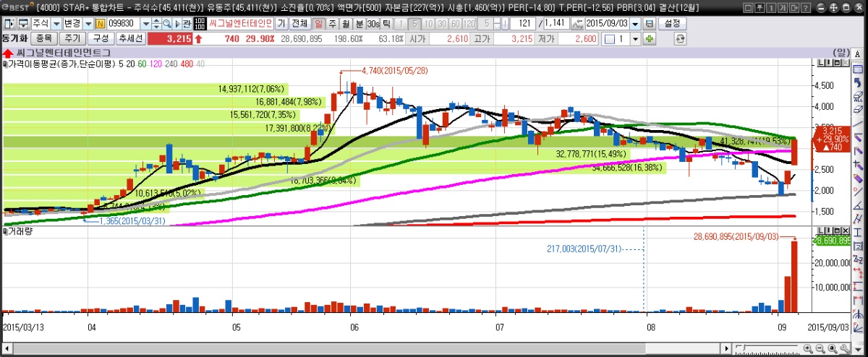Screen dimensions: 868x357
Task: Click the stock search magnifier icon
Action: tap(166, 23)
